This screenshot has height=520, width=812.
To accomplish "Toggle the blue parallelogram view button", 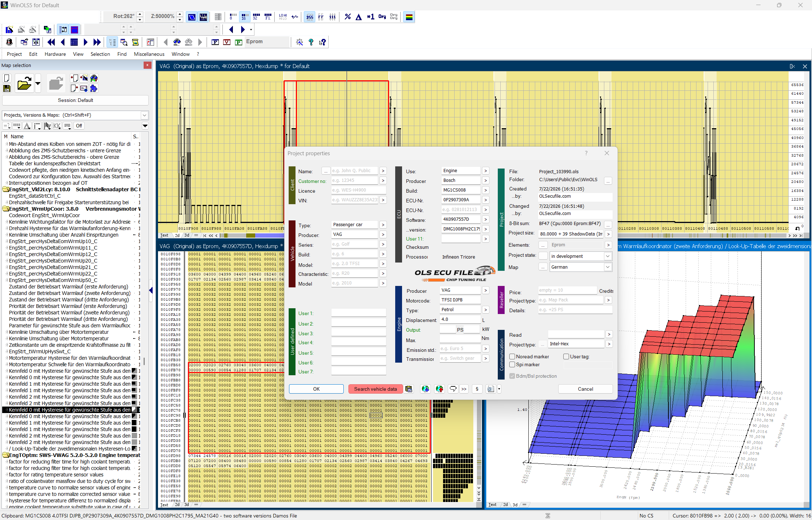I will point(192,17).
